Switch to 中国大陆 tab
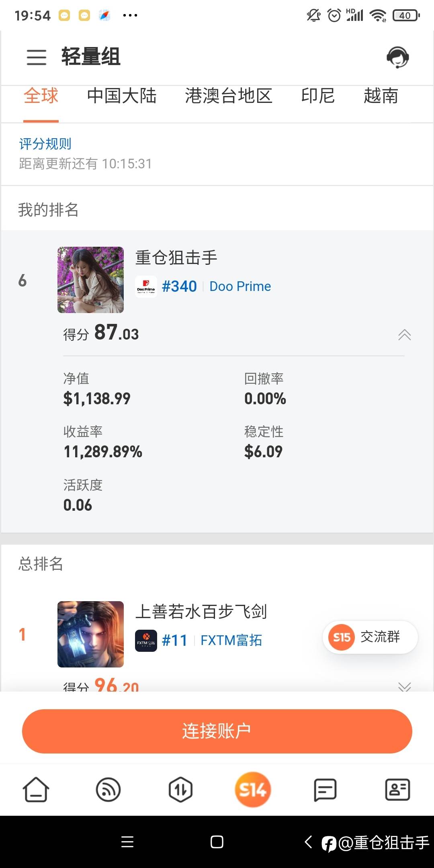Screen dimensions: 434x868 pyautogui.click(x=122, y=96)
